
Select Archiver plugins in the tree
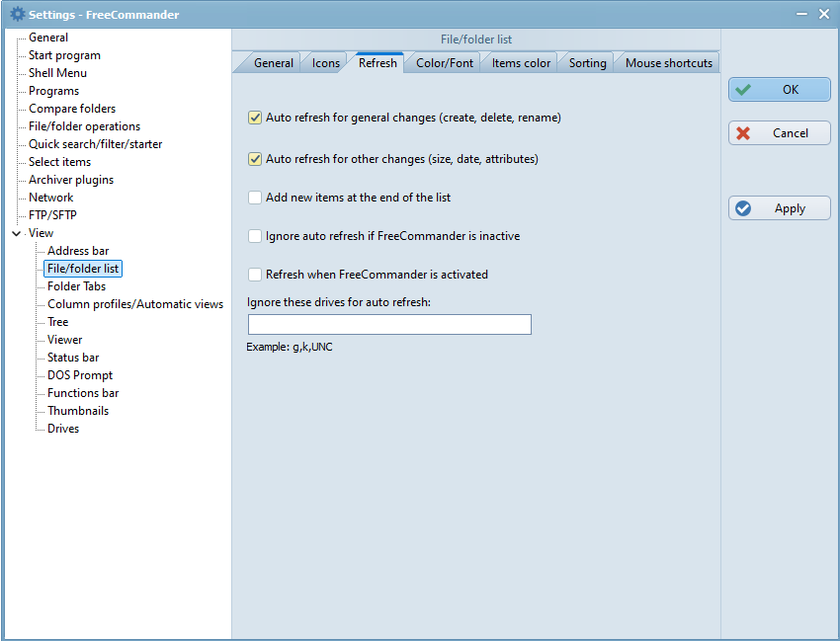click(x=71, y=180)
